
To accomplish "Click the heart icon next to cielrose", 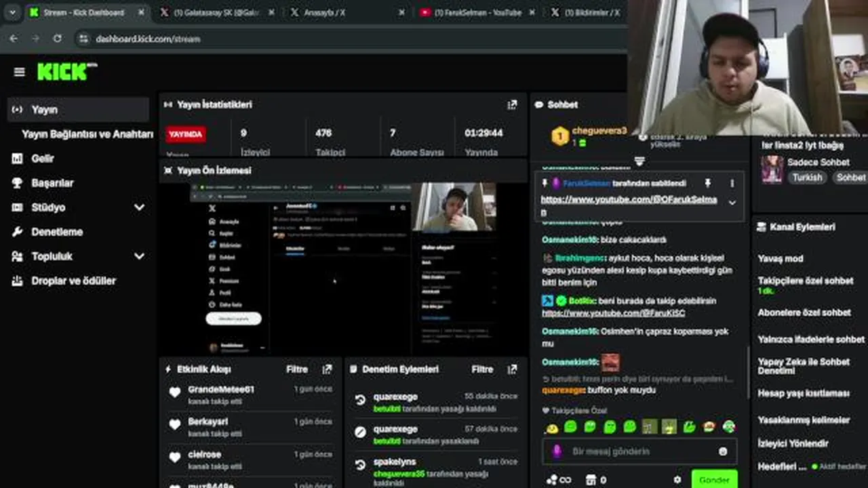I will [x=174, y=457].
